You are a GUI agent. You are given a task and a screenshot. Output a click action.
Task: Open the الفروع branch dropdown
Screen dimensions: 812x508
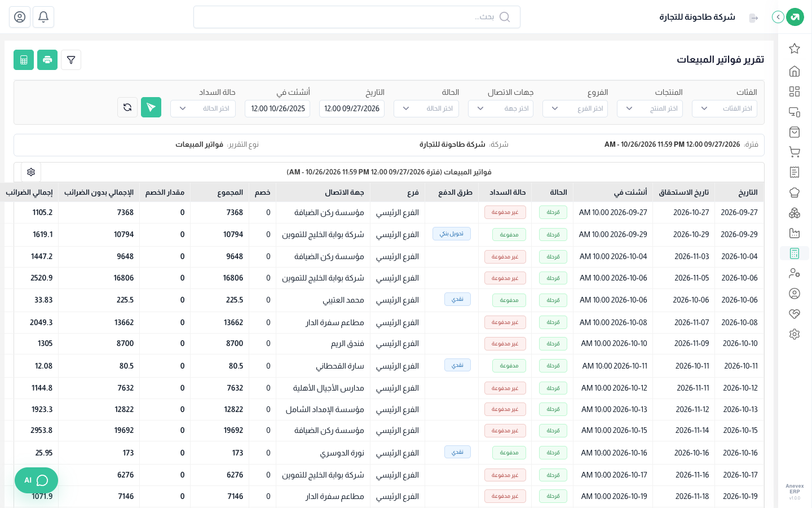click(575, 108)
